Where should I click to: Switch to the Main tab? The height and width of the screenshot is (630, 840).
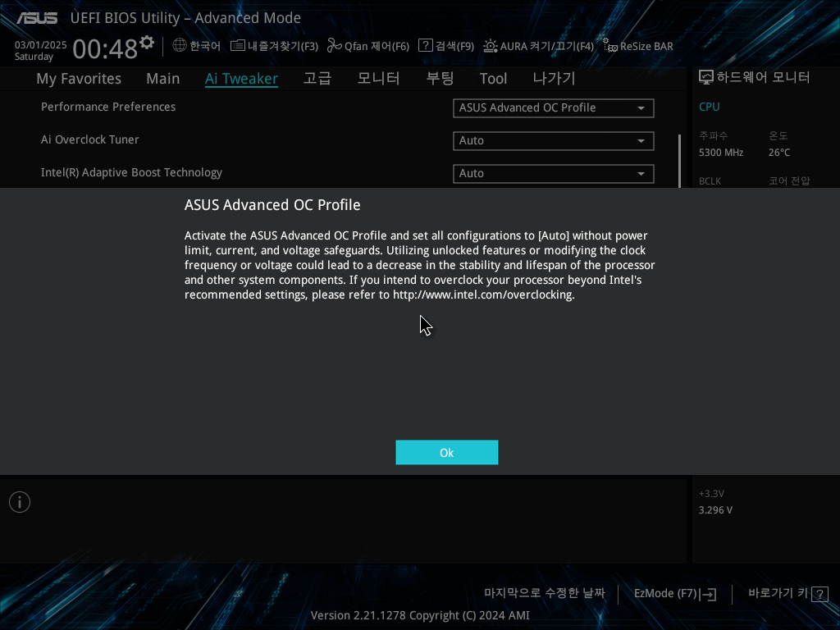tap(163, 79)
